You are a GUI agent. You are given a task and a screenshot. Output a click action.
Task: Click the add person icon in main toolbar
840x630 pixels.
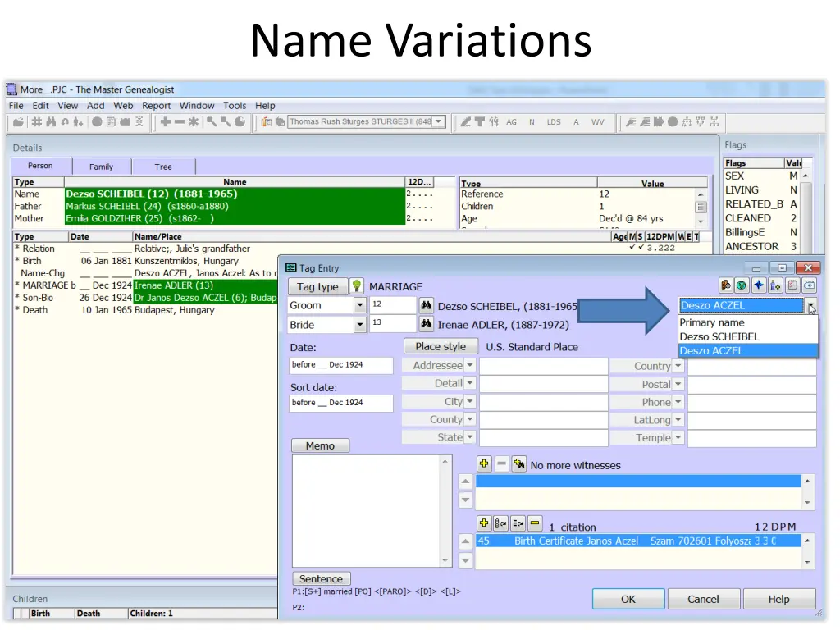[x=78, y=122]
